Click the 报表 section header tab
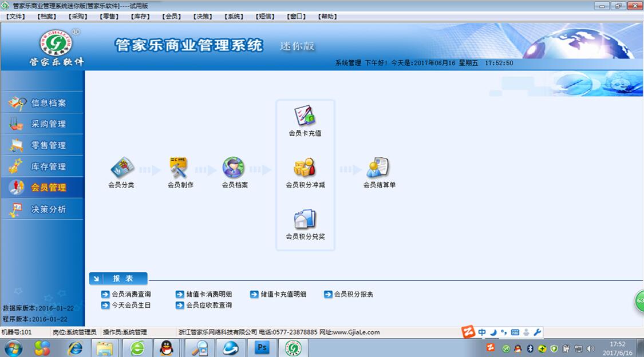Viewport: 644px width, 357px height. (x=118, y=279)
